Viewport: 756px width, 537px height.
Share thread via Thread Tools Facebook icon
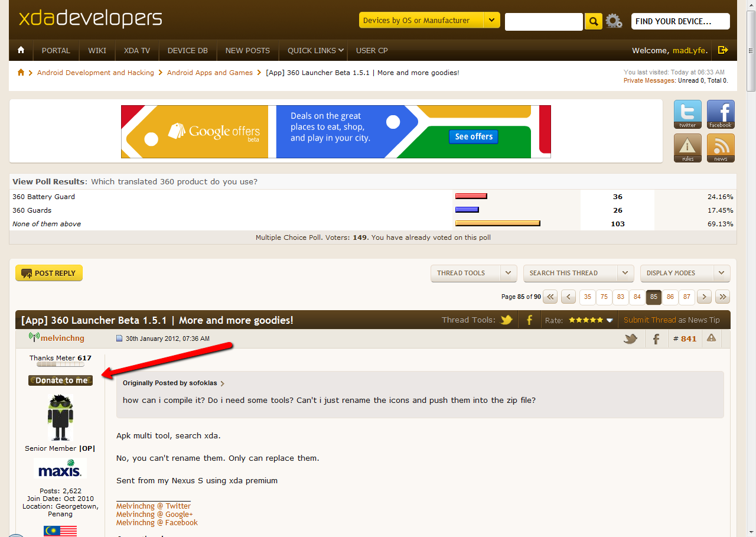[530, 320]
